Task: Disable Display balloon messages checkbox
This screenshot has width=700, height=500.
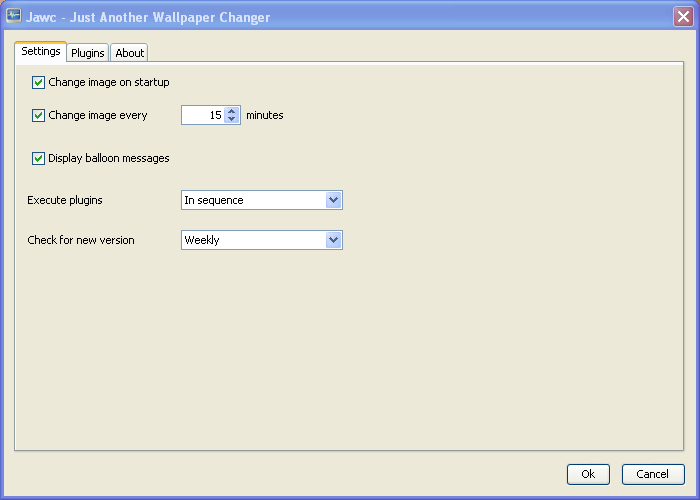Action: pyautogui.click(x=38, y=158)
